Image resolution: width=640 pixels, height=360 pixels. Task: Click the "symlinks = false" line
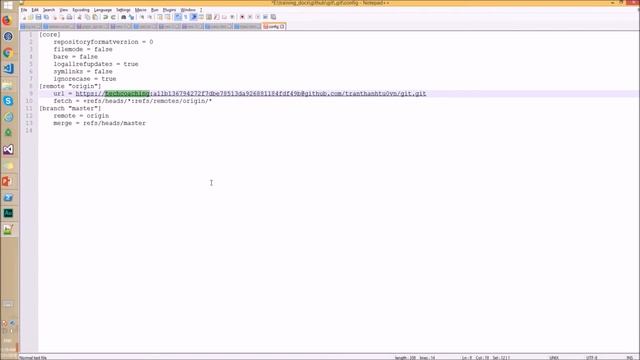pos(83,71)
